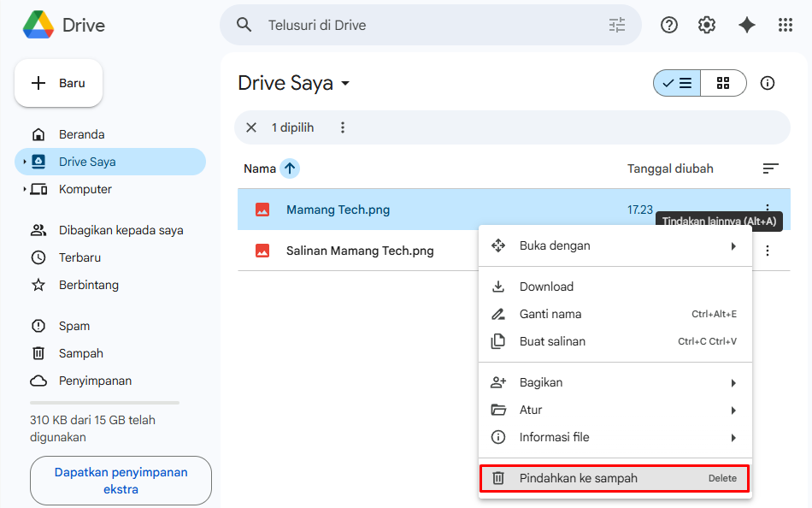The image size is (812, 508).
Task: Click the Baru new button
Action: point(58,83)
